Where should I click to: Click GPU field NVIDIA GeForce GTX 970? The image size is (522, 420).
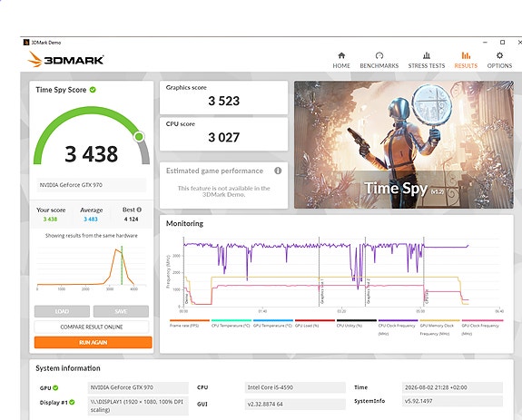pos(138,387)
